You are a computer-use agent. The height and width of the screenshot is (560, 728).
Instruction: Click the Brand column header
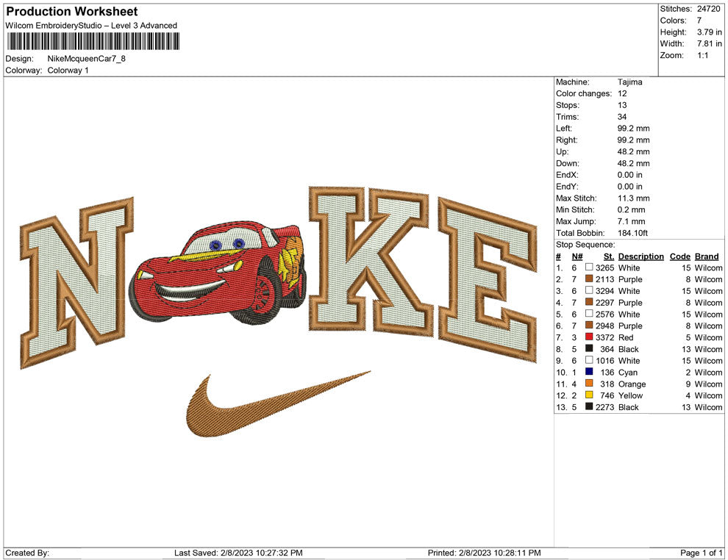click(707, 256)
